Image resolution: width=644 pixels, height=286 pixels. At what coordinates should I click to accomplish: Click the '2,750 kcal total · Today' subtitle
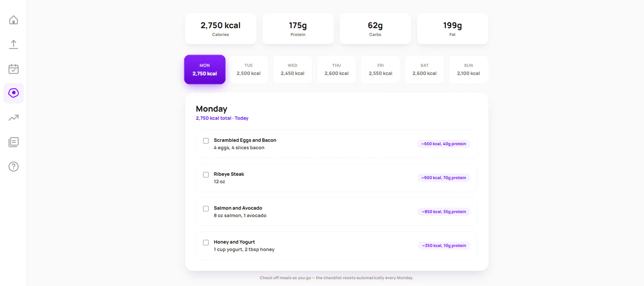pos(222,118)
